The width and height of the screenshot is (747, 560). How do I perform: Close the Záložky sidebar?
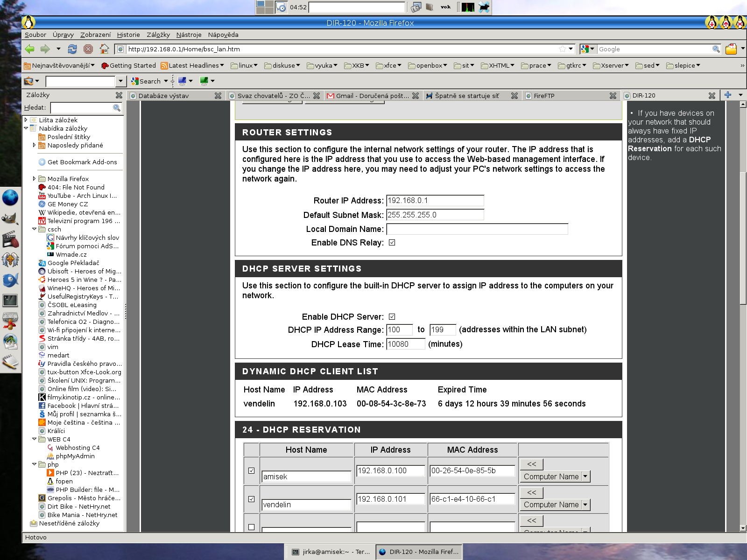pos(119,95)
